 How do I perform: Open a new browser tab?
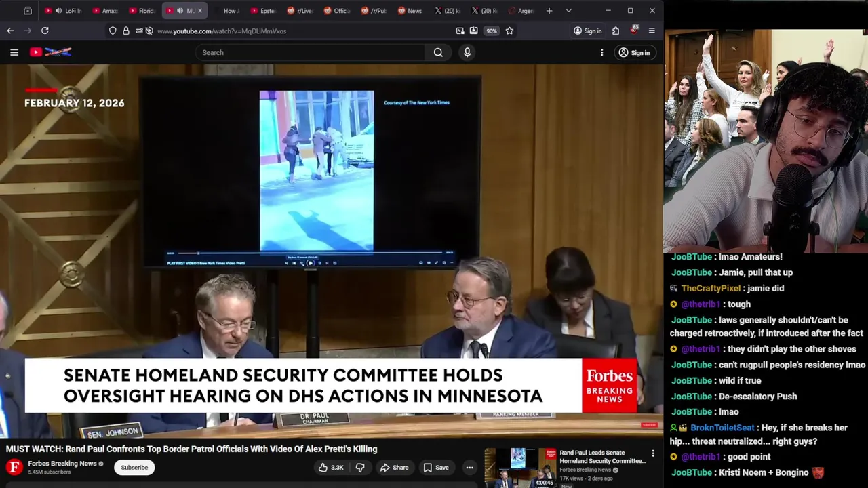(549, 11)
